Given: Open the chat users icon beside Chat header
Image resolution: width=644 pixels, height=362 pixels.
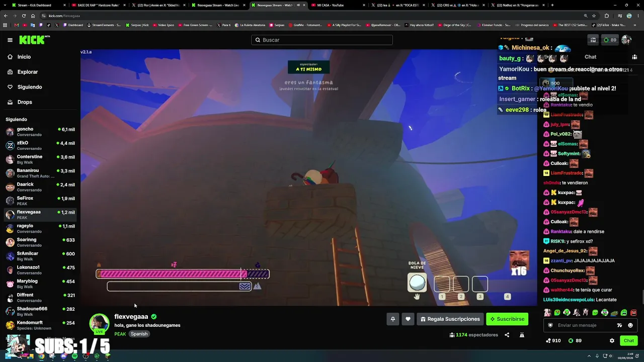Looking at the screenshot, I should [x=634, y=57].
